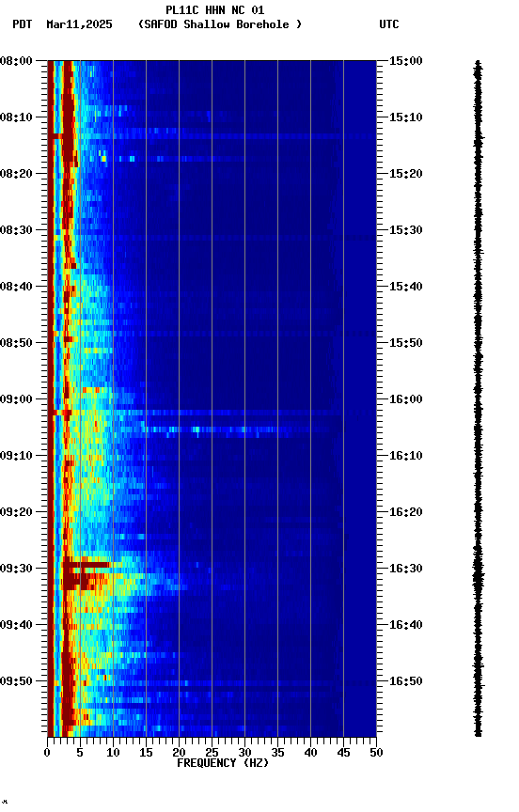
Task: Click the 40 Hz frequency tick label
Action: [x=310, y=753]
